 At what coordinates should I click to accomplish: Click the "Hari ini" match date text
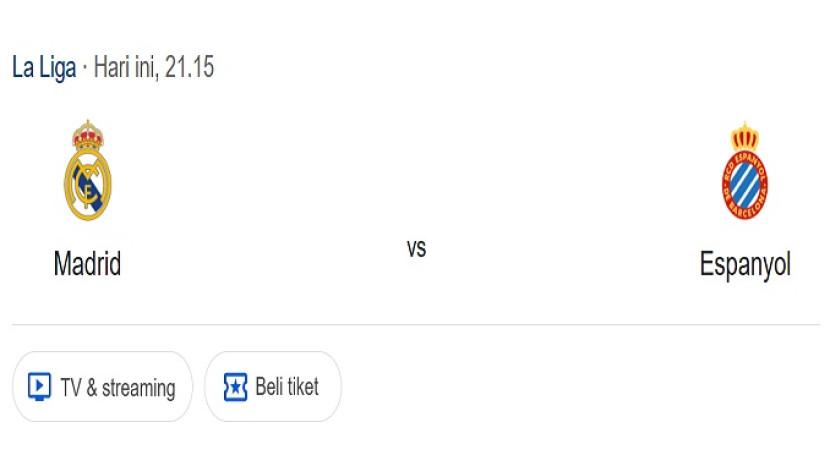(x=127, y=68)
